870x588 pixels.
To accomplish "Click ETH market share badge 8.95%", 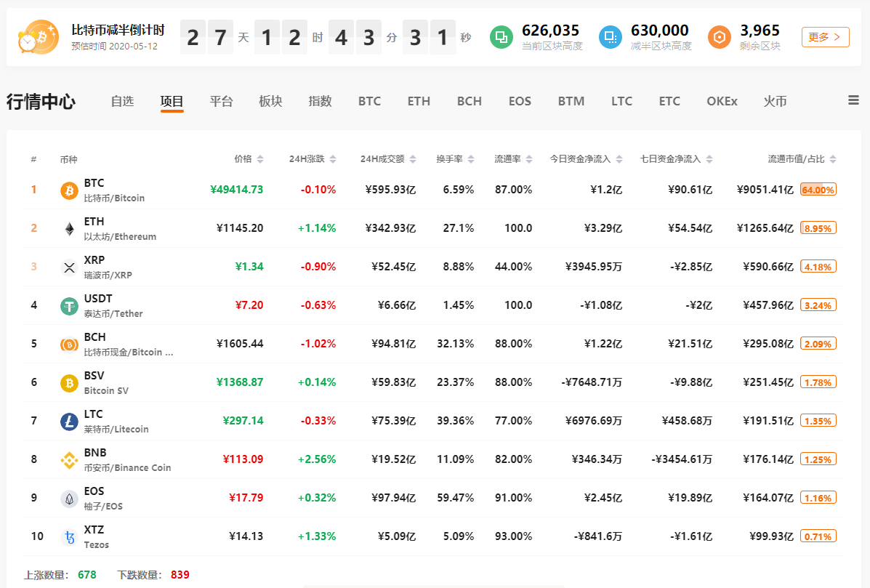I will (x=818, y=228).
